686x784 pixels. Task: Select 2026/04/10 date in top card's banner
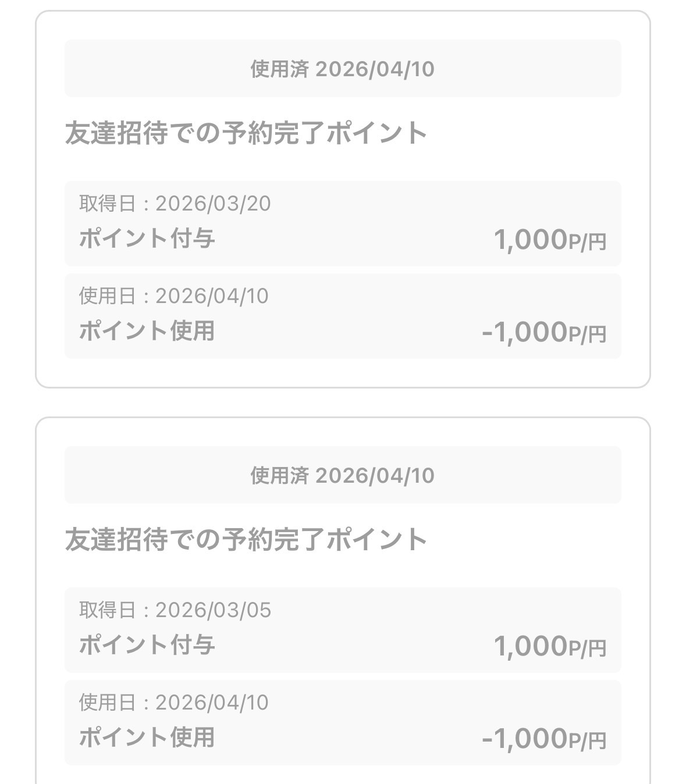tap(375, 69)
